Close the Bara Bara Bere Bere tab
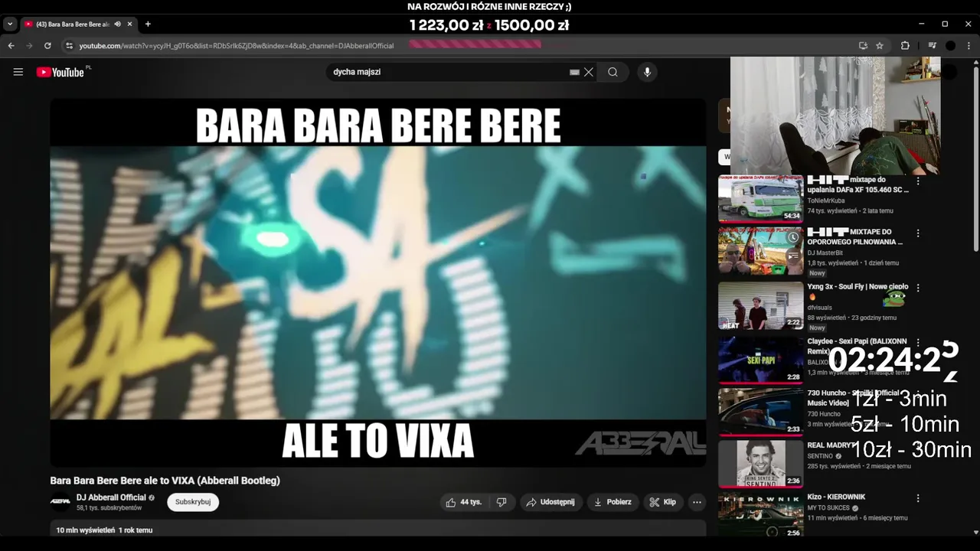The image size is (980, 551). pos(130,24)
